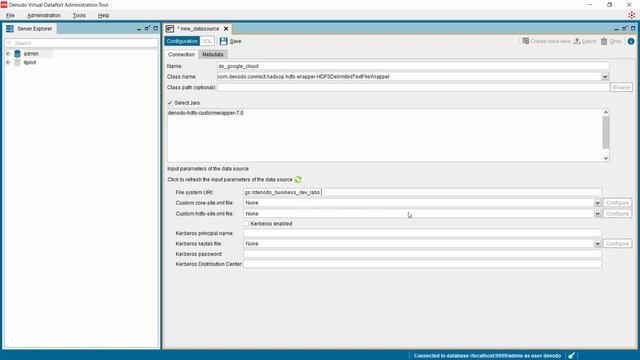The height and width of the screenshot is (360, 640).
Task: Click the jars list scrollbar thumb
Action: [606, 132]
